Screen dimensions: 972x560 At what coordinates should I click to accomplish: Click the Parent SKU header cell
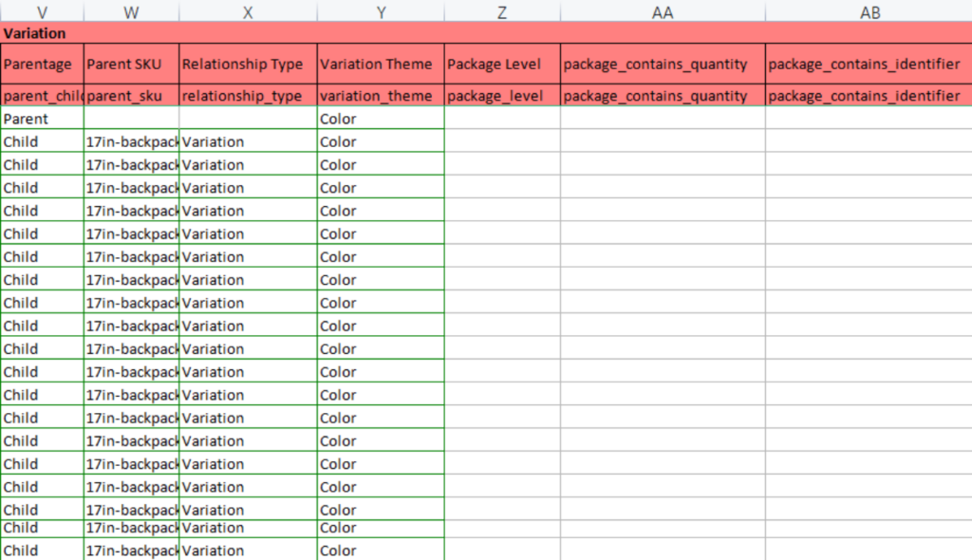point(131,64)
